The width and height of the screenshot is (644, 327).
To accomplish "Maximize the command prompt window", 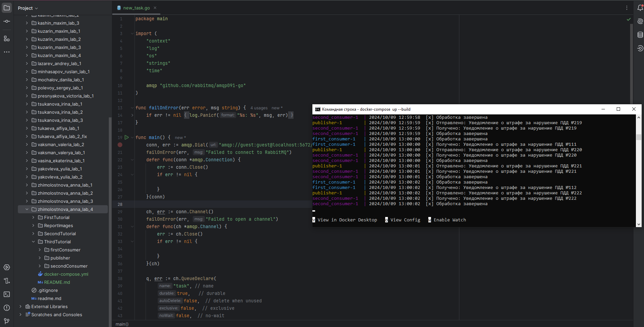I will click(618, 109).
